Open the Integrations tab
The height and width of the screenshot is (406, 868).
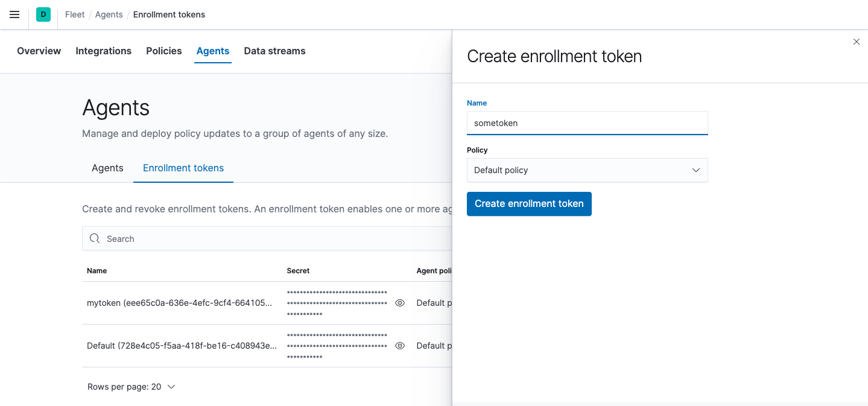pyautogui.click(x=103, y=51)
